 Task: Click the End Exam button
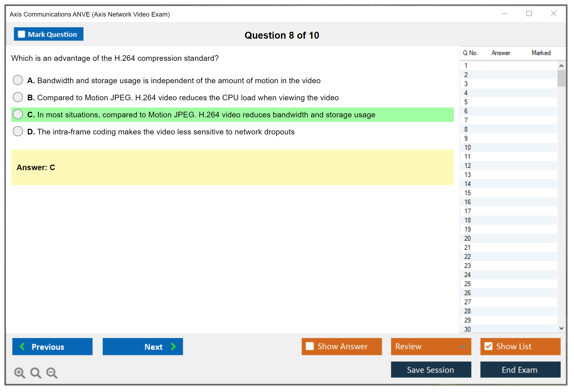pyautogui.click(x=520, y=370)
